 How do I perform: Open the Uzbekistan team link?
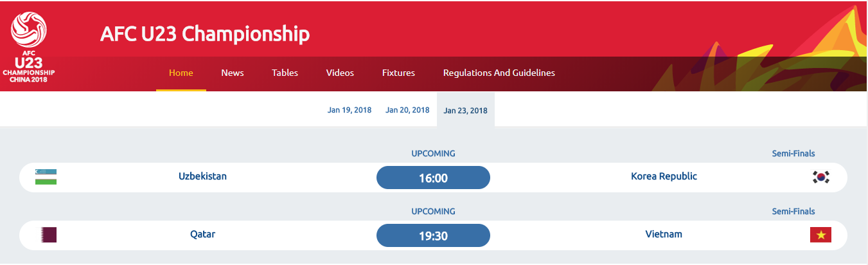[202, 176]
